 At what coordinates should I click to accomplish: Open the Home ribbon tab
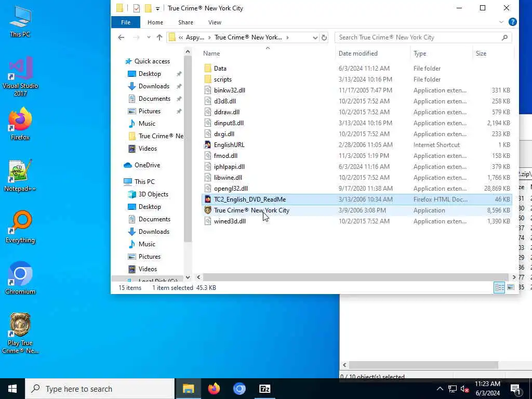click(x=155, y=22)
